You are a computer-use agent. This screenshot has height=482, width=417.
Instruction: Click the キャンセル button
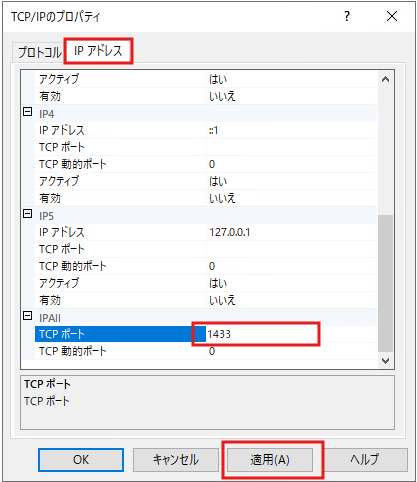(175, 460)
